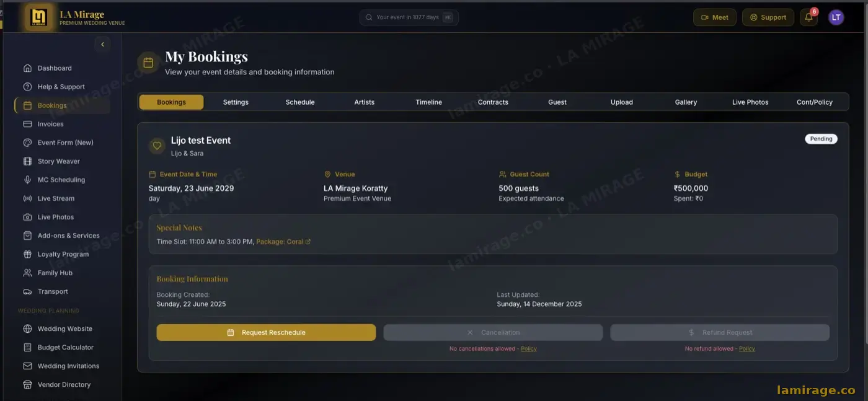Click the search field in header

click(x=409, y=17)
